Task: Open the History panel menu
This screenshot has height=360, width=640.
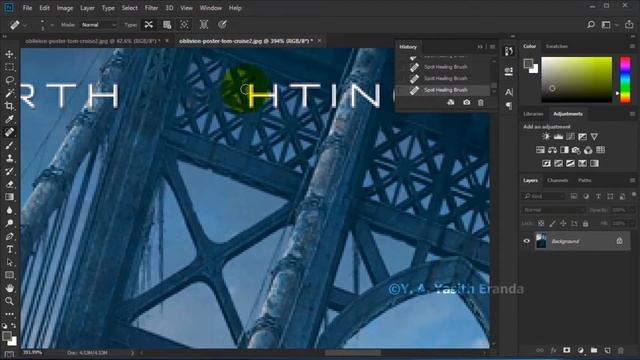Action: click(x=493, y=47)
